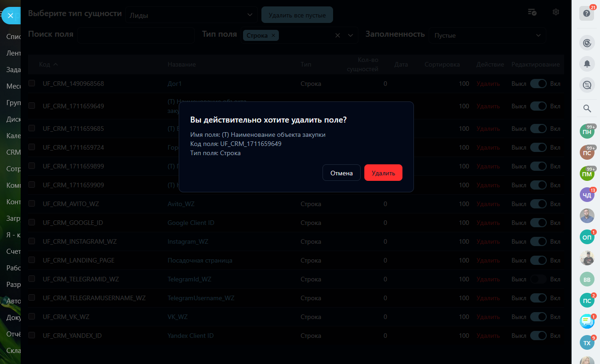600x364 pixels.
Task: Check the UF_CRM_GOOGLE_ID row checkbox
Action: coord(32,222)
